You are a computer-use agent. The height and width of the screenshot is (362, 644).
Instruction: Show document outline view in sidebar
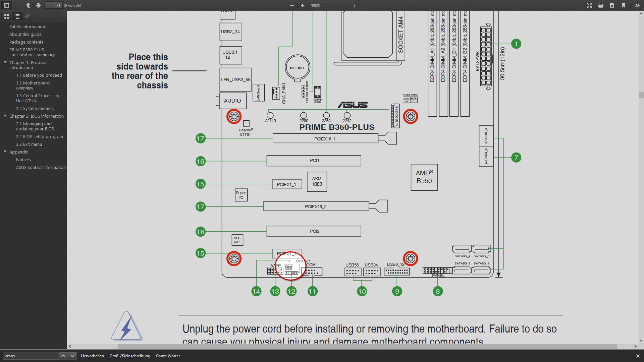[17, 16]
